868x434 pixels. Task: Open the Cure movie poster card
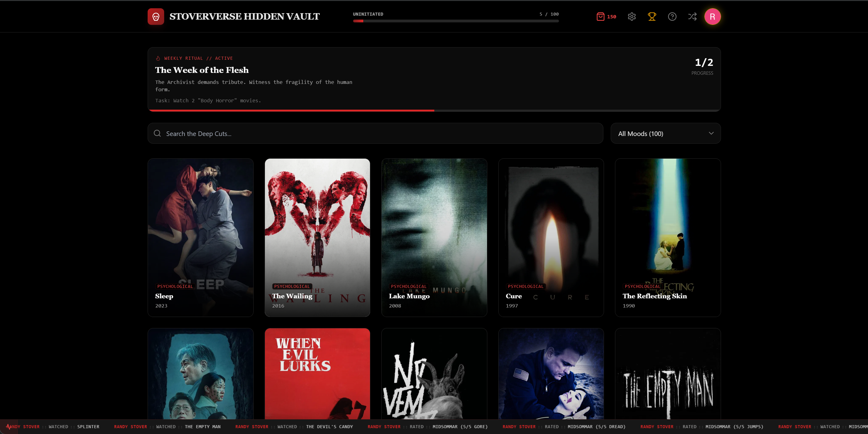coord(551,238)
